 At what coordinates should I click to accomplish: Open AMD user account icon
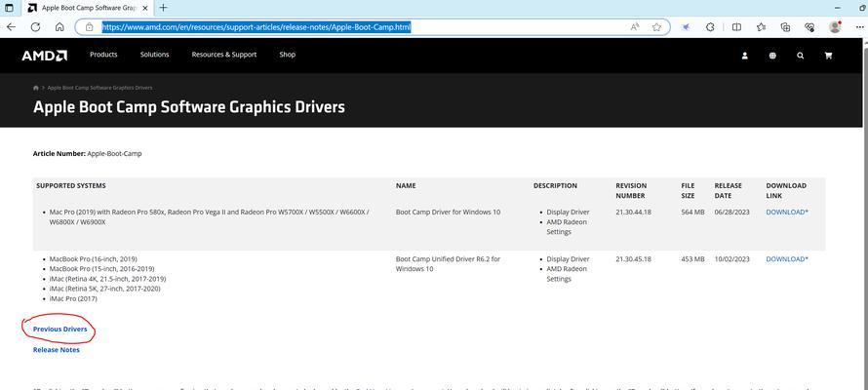pyautogui.click(x=744, y=56)
